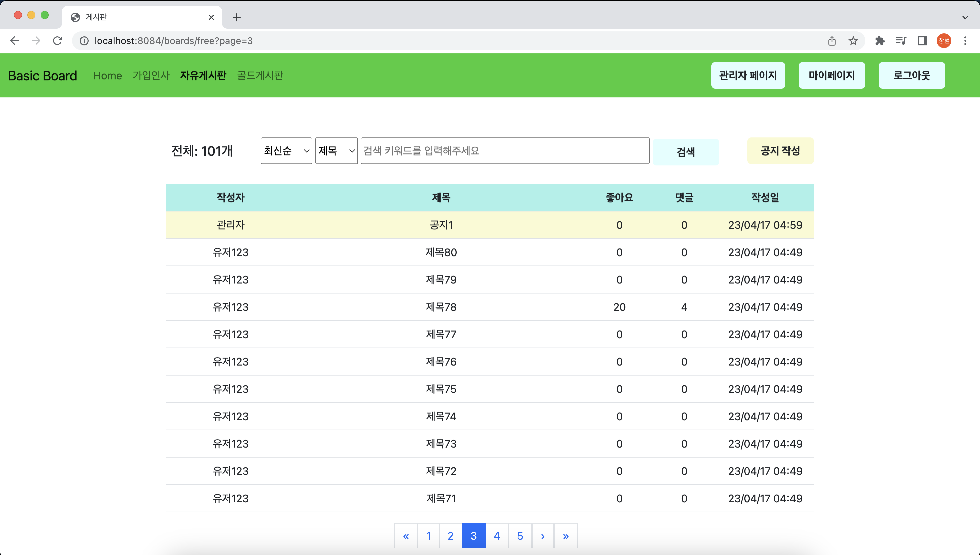Click the browser back arrow
This screenshot has height=555, width=980.
point(14,41)
